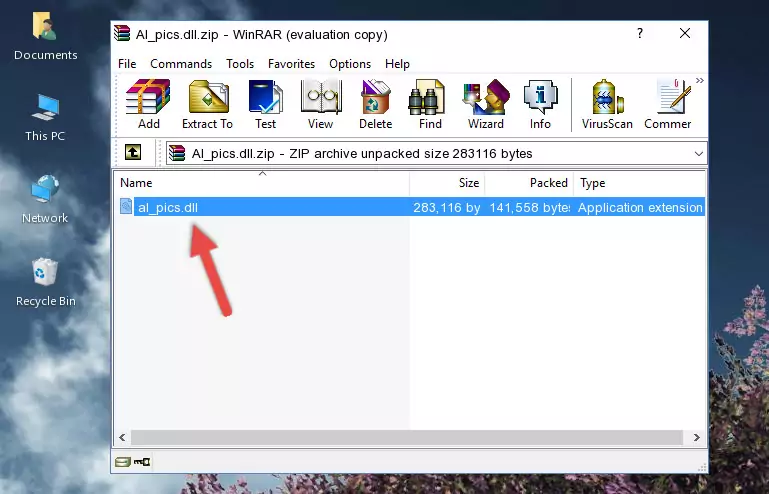Sort by Type column header

pyautogui.click(x=640, y=183)
